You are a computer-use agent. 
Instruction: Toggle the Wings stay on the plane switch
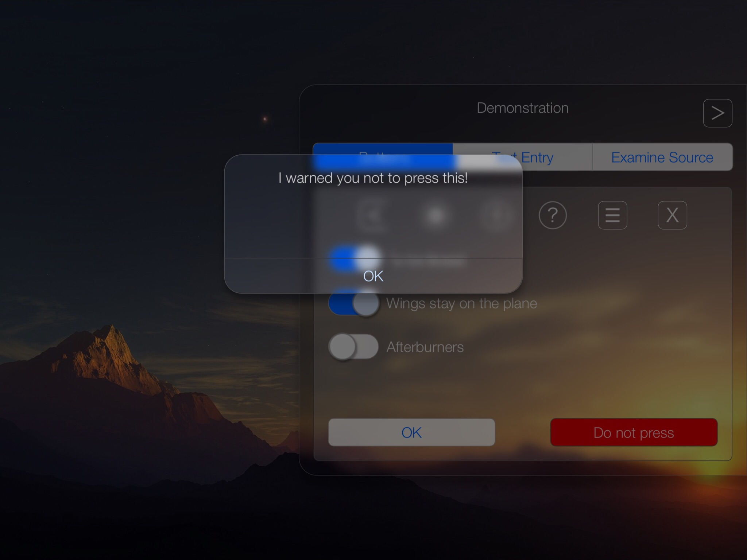click(353, 303)
